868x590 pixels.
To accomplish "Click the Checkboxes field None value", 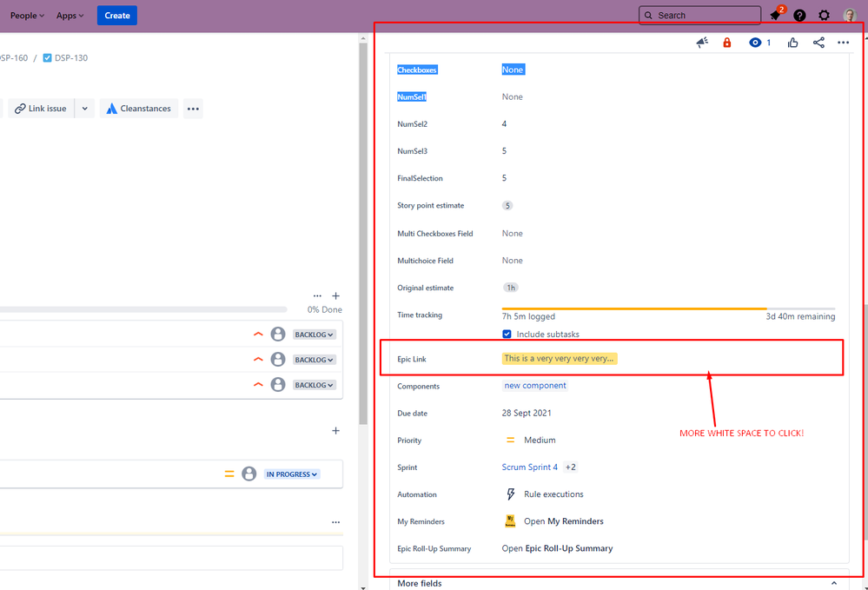I will coord(513,70).
